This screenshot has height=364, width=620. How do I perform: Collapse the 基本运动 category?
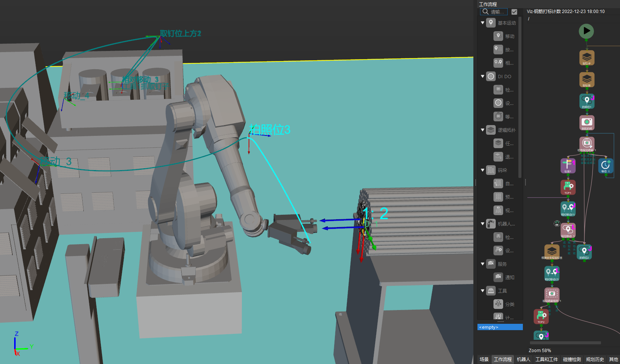click(x=483, y=23)
